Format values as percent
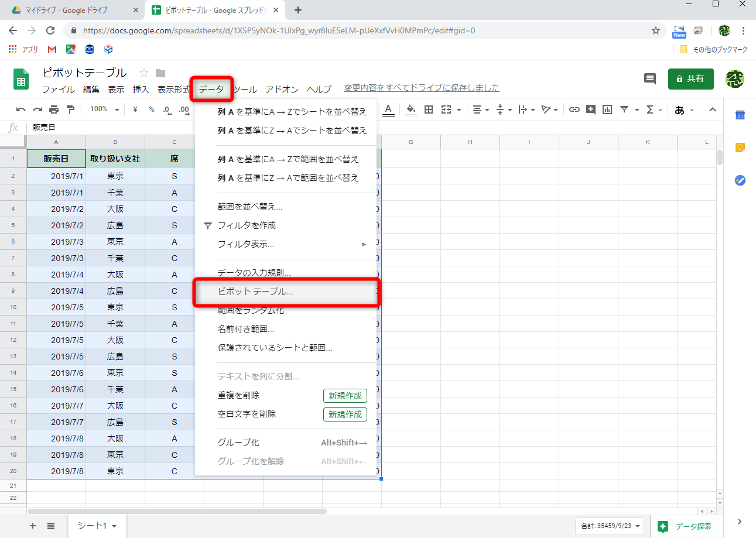This screenshot has width=756, height=538. click(151, 109)
